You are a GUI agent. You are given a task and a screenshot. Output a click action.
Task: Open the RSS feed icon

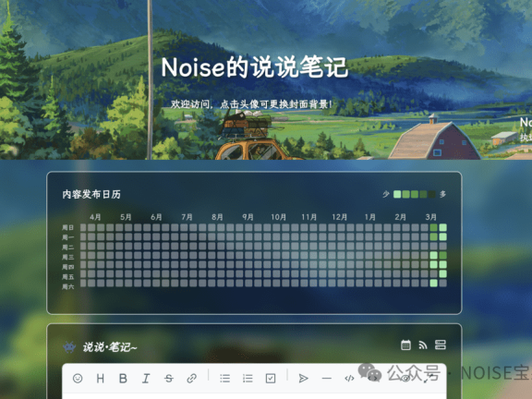pos(423,345)
